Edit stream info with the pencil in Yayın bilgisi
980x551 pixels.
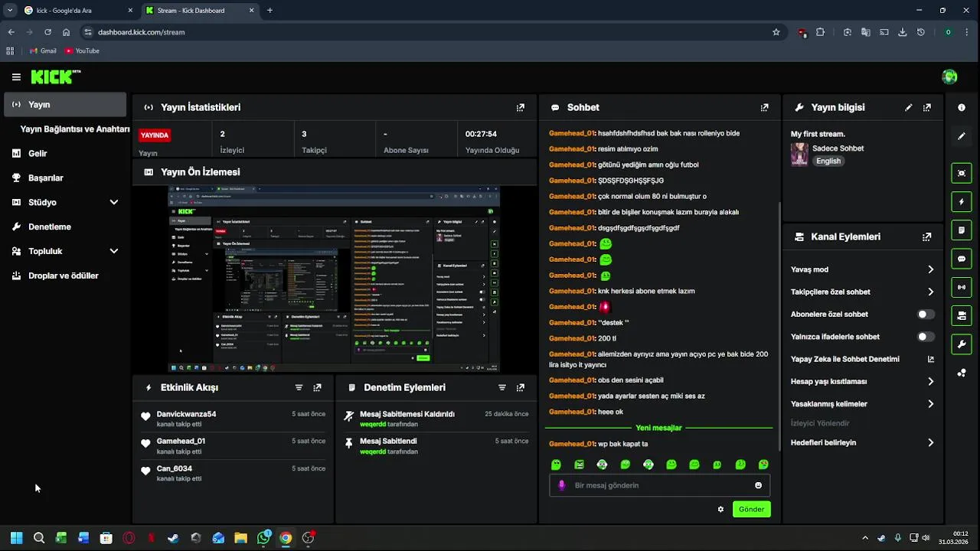pyautogui.click(x=909, y=108)
